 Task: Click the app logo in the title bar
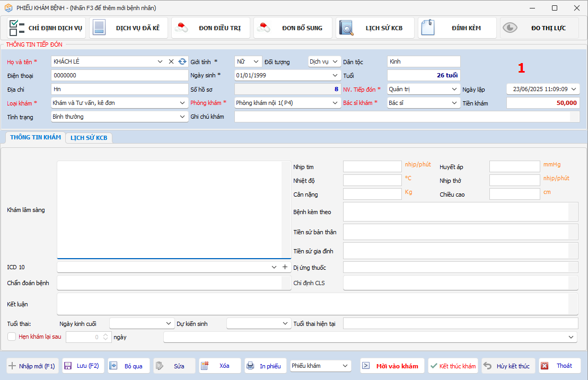tap(8, 8)
